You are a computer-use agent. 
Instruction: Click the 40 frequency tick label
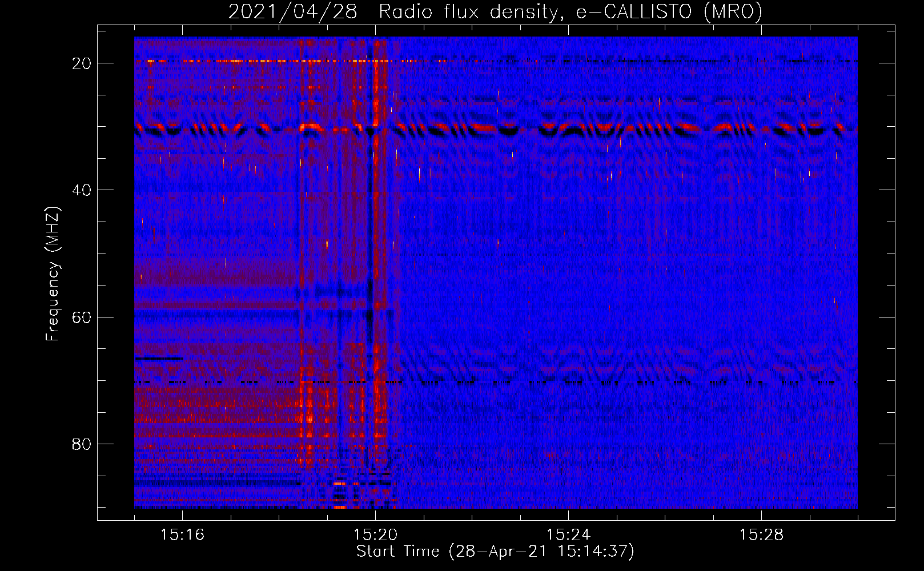(82, 190)
